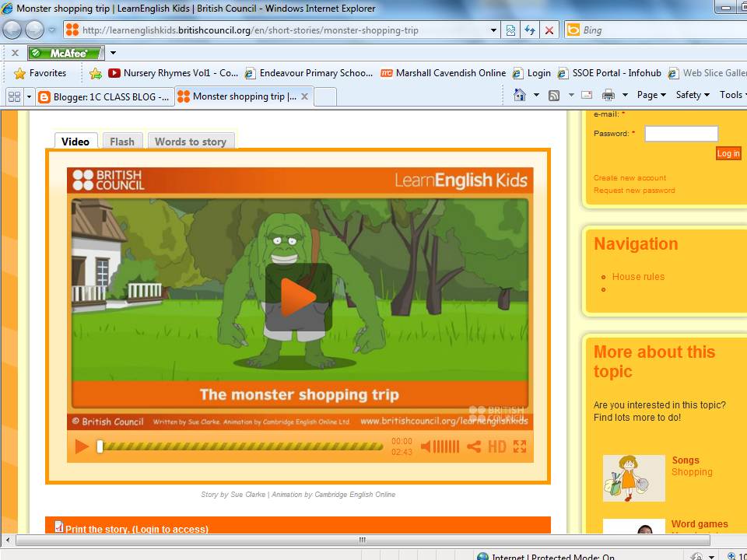Open the Page menu
Image resolution: width=747 pixels, height=560 pixels.
click(x=651, y=95)
